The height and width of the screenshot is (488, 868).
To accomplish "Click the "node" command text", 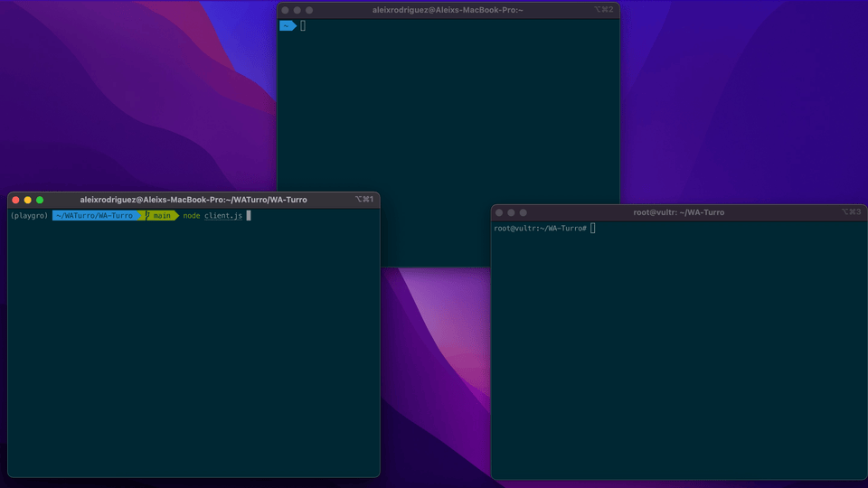I will tap(192, 216).
